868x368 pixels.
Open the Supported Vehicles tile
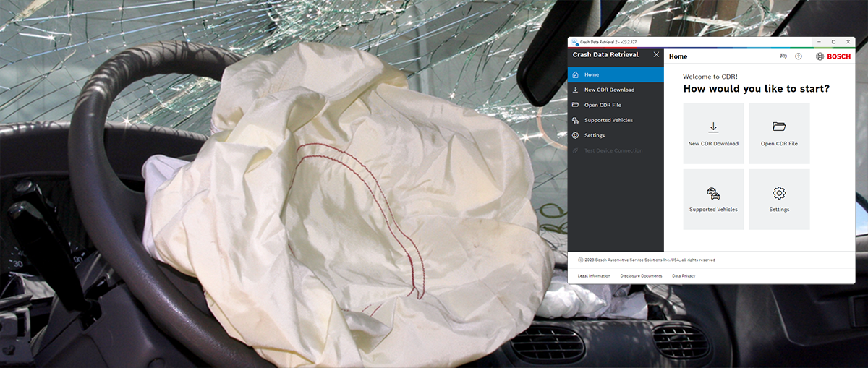click(713, 200)
